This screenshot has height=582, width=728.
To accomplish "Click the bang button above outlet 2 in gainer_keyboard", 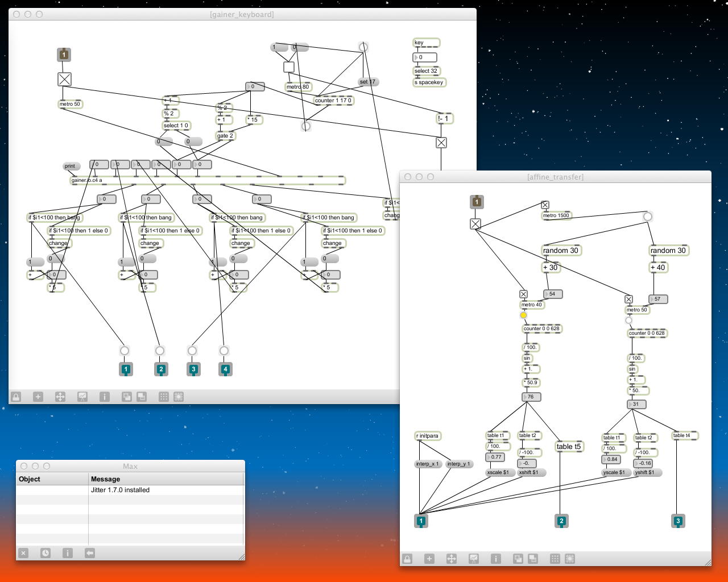I will [160, 351].
